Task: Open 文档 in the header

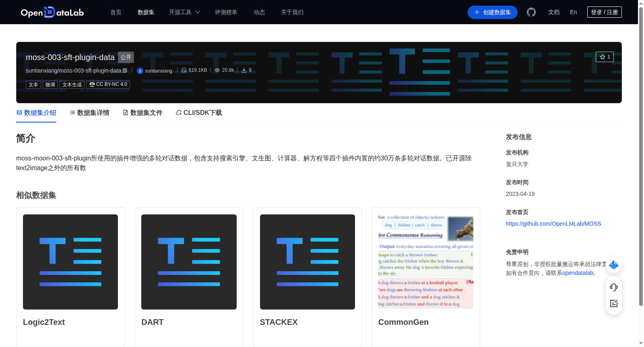Action: point(554,12)
